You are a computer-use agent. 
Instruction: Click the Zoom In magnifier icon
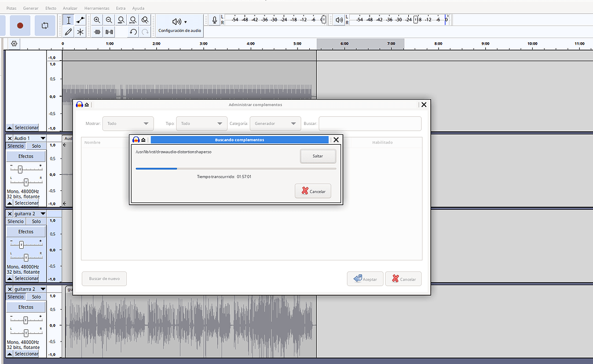pos(97,19)
